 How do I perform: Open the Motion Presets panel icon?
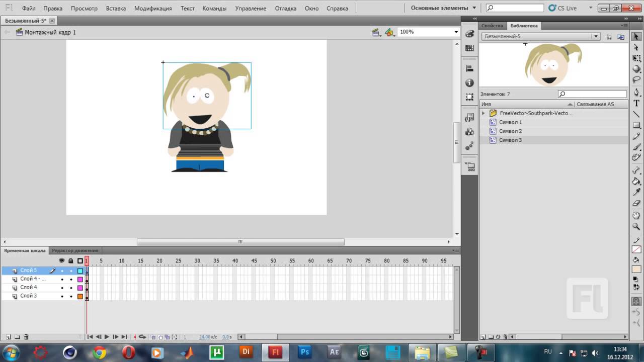tap(469, 146)
